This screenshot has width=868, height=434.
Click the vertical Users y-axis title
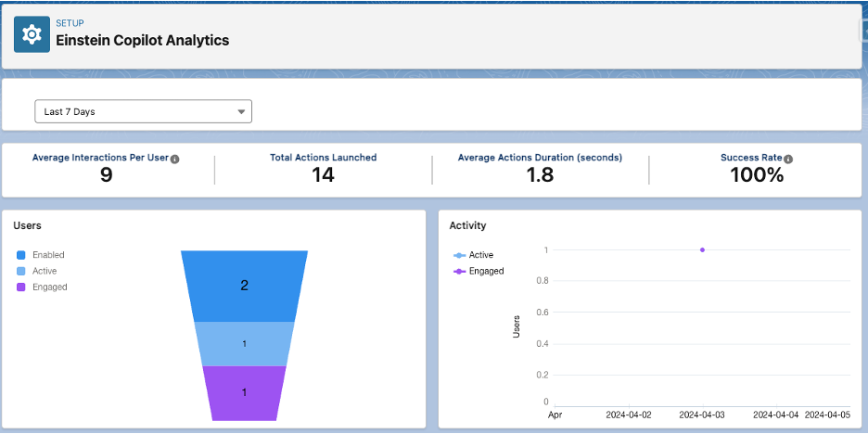pyautogui.click(x=517, y=326)
